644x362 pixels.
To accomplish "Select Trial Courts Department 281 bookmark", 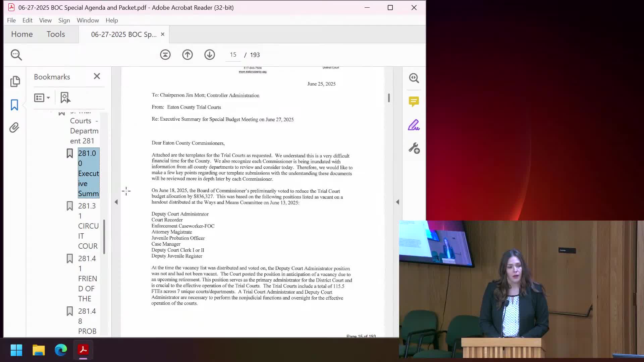I will tap(84, 126).
